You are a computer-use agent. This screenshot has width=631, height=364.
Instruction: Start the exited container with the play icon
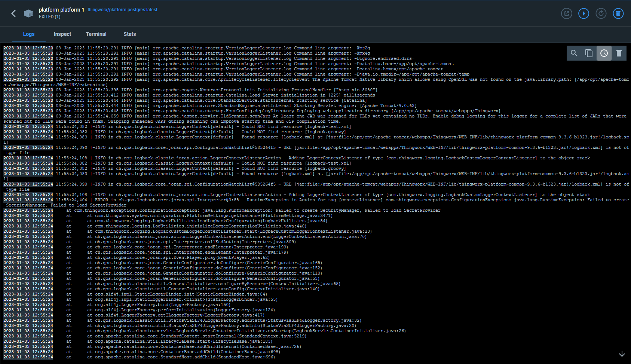click(583, 13)
